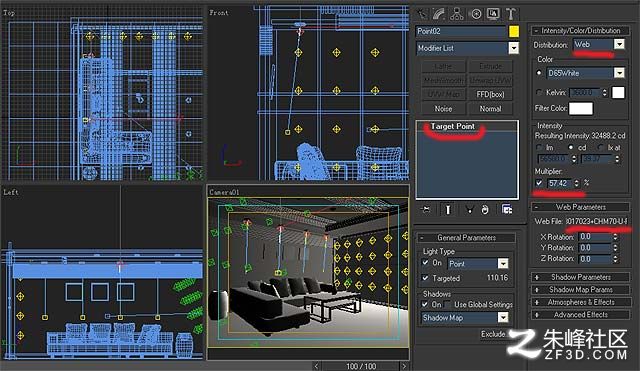Open the Motion panel tab icon
This screenshot has height=371, width=640.
(476, 14)
